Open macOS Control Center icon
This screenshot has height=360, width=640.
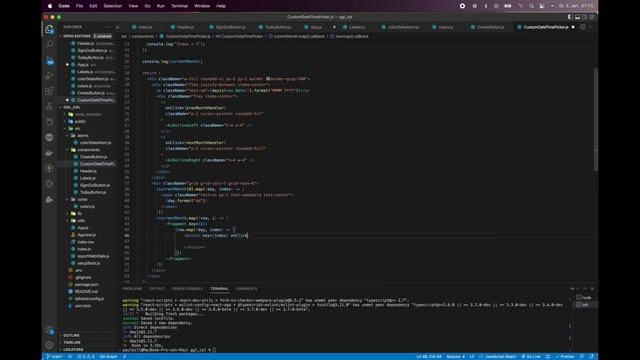click(x=542, y=6)
